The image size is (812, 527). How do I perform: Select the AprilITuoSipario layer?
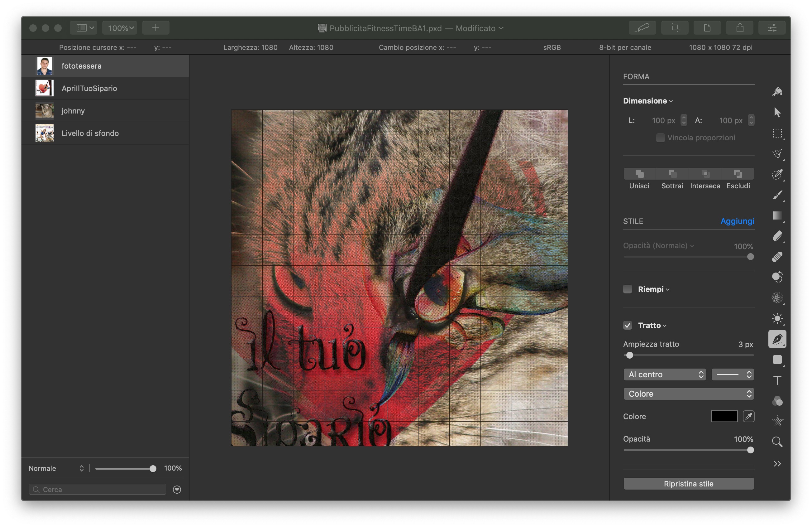105,88
